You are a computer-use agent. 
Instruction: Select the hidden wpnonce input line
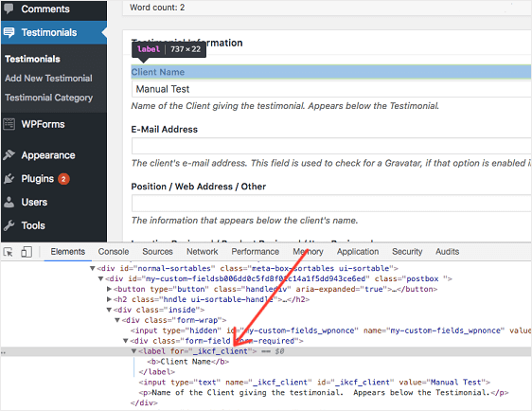pyautogui.click(x=331, y=331)
